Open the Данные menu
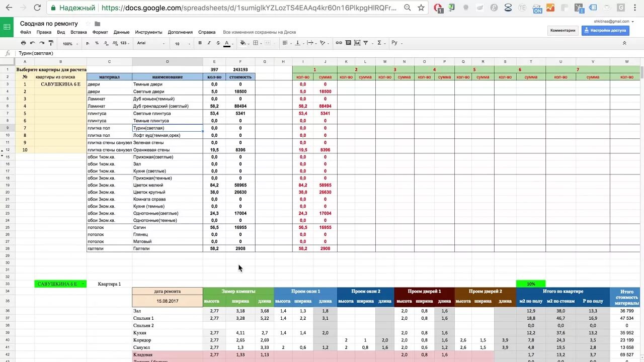 pos(121,32)
